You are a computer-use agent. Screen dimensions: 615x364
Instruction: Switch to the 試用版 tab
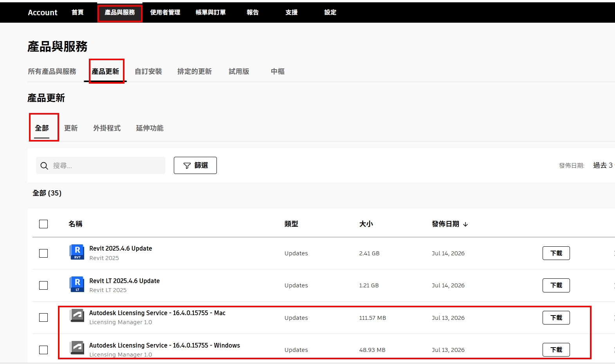pos(239,72)
